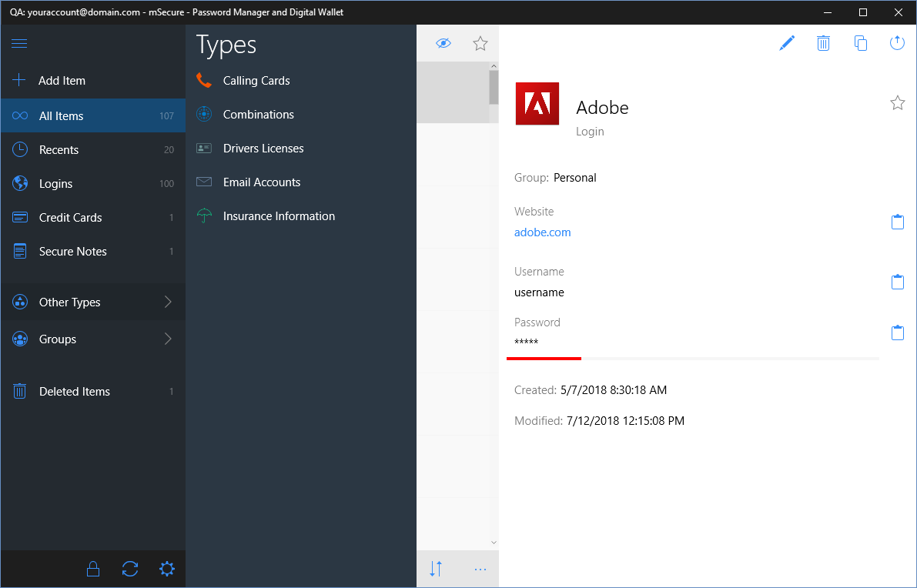Viewport: 917px width, 588px height.
Task: Lock the app with padlock icon
Action: (x=93, y=569)
